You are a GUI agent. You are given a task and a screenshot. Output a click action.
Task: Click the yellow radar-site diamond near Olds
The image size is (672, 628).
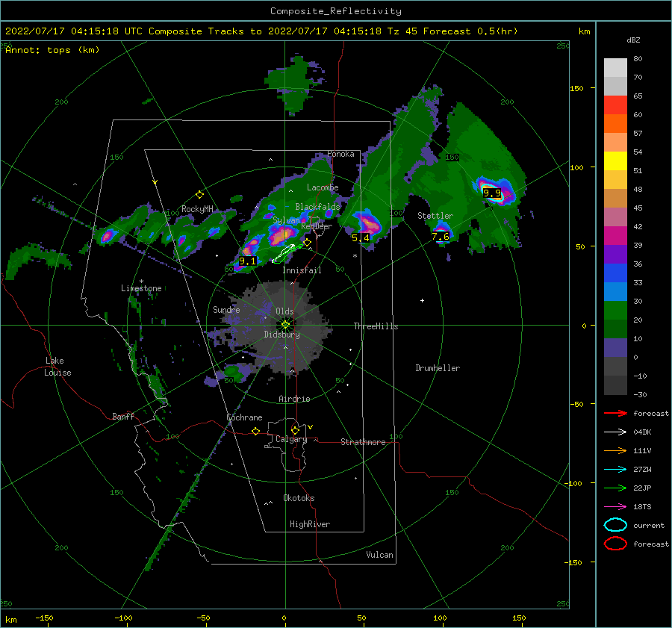(285, 325)
